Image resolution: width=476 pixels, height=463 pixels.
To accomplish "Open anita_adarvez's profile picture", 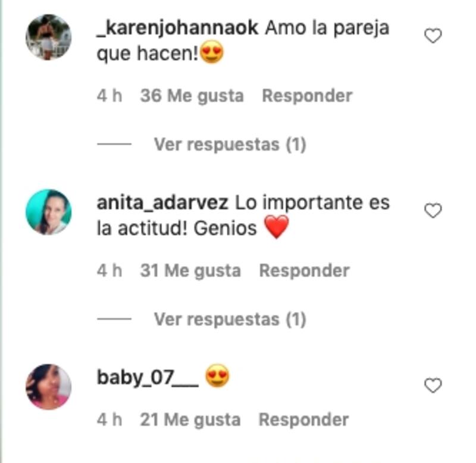I will coord(49,212).
